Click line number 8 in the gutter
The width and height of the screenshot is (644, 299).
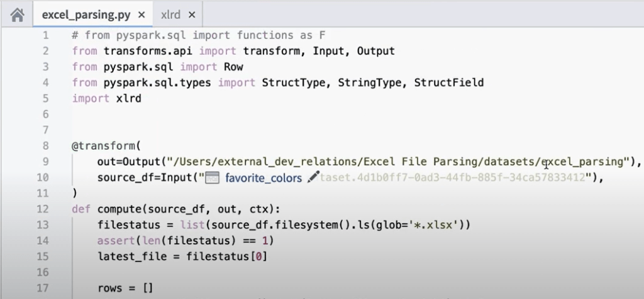point(45,145)
